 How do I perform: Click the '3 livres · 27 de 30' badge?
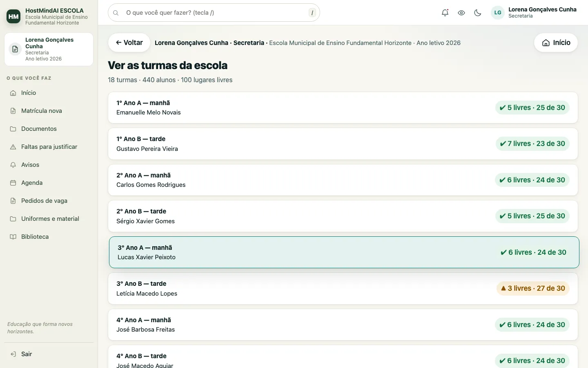pyautogui.click(x=533, y=288)
